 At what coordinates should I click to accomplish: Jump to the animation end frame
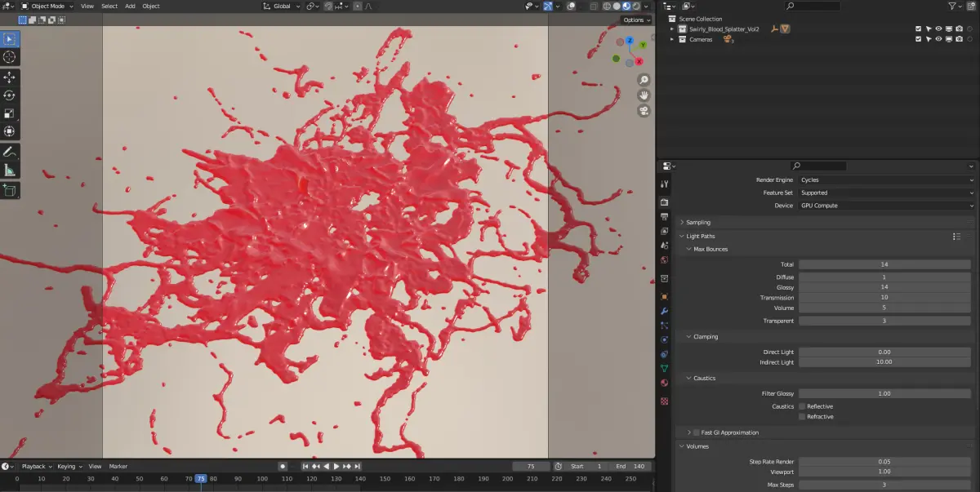coord(357,466)
